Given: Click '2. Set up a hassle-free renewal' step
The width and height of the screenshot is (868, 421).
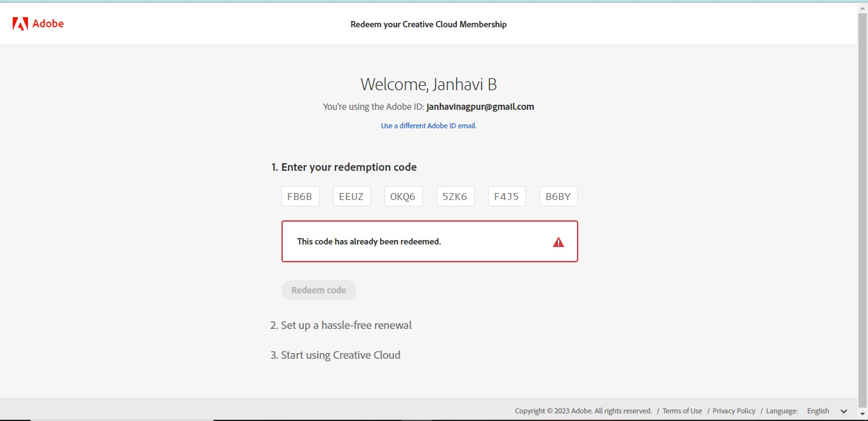Looking at the screenshot, I should tap(341, 325).
